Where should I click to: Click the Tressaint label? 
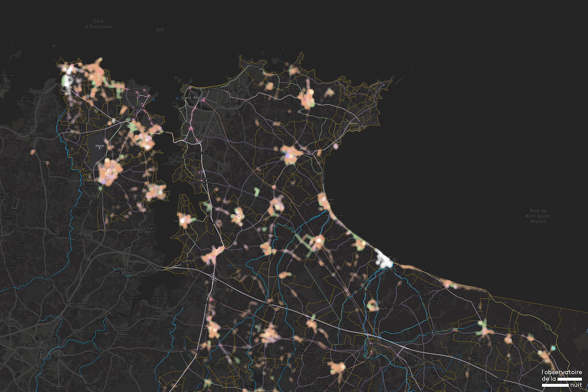coord(59,389)
